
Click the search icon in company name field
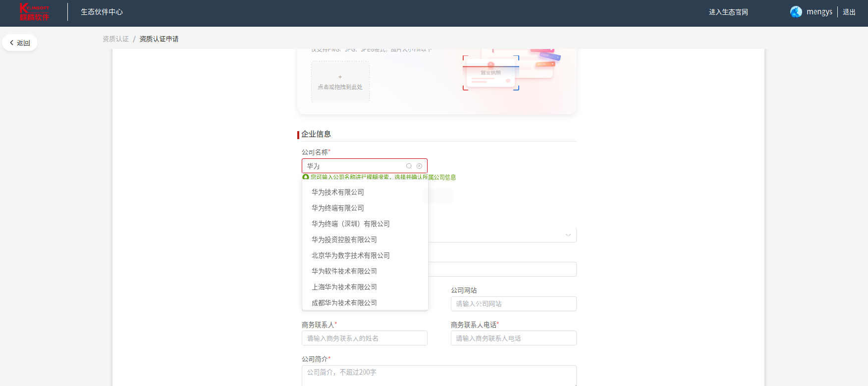409,166
